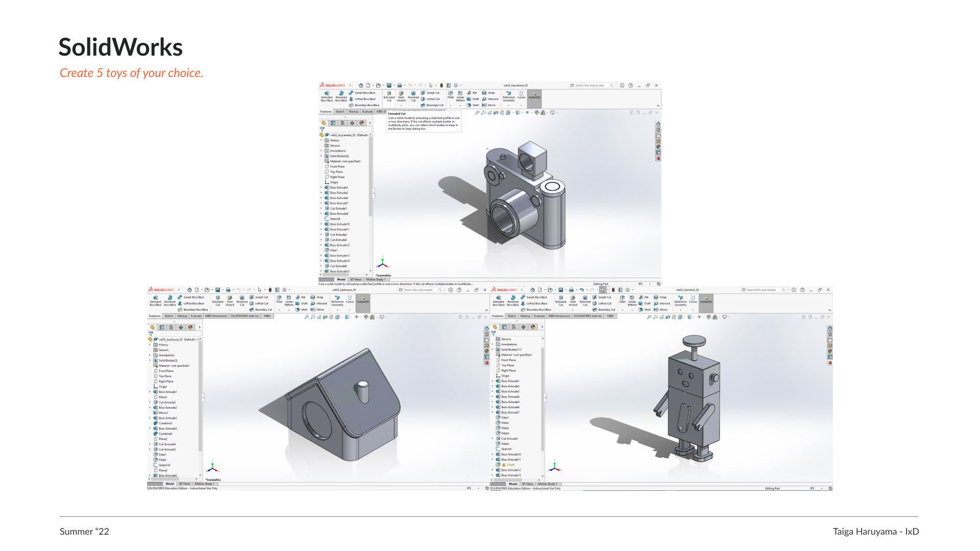
Task: Click Extruded Boss/Base in the toycamera window
Action: (327, 95)
